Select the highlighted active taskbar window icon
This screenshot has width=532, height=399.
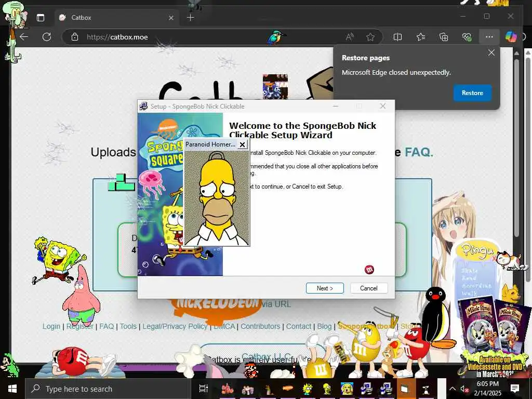coord(406,389)
